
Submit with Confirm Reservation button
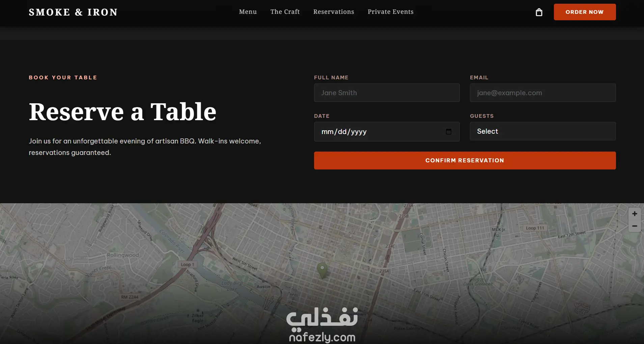pyautogui.click(x=465, y=160)
